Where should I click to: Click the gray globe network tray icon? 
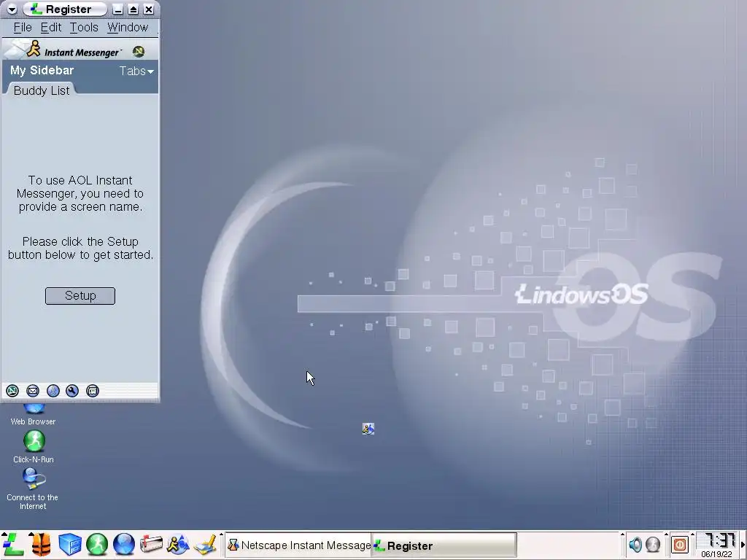coord(653,544)
